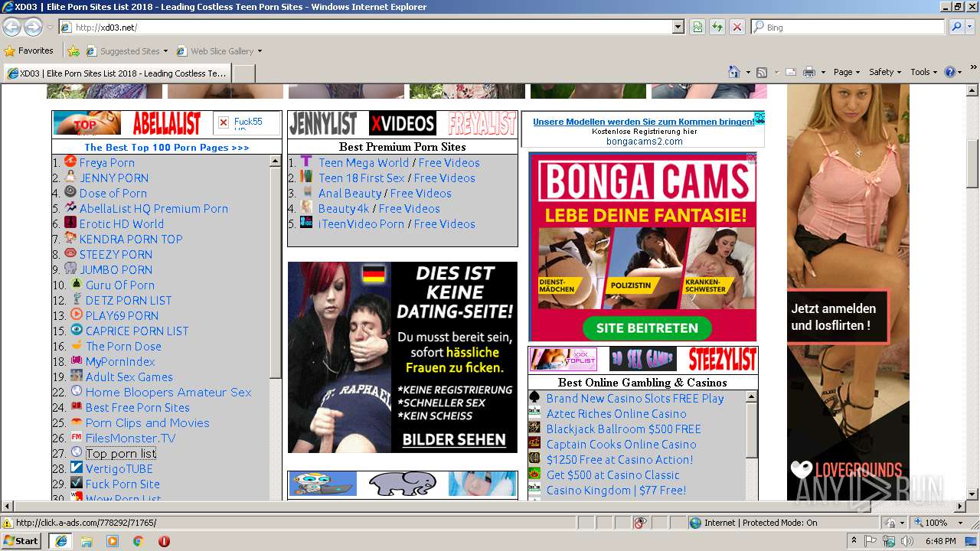
Task: Go back with the Back arrow button
Action: [11, 27]
